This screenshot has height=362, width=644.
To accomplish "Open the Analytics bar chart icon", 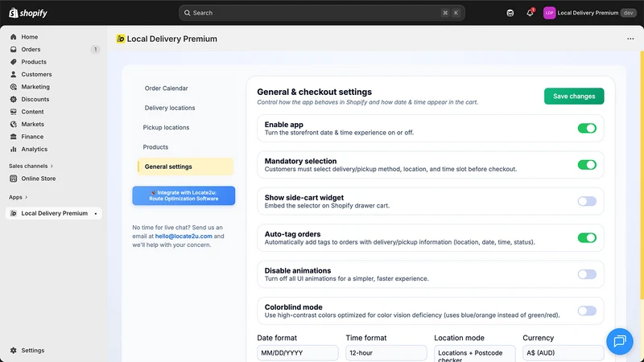I will [x=14, y=150].
